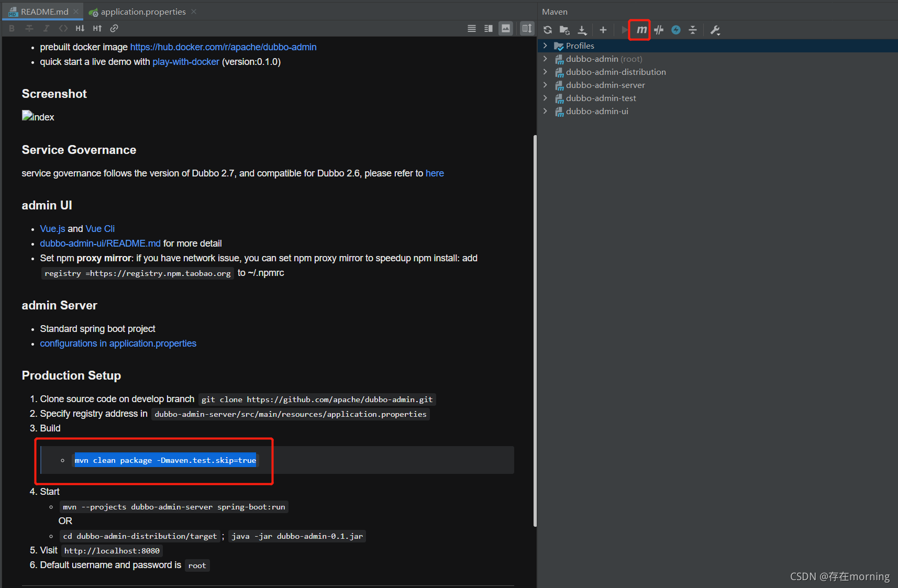This screenshot has width=898, height=588.
Task: Reload All Maven Projects
Action: [548, 30]
